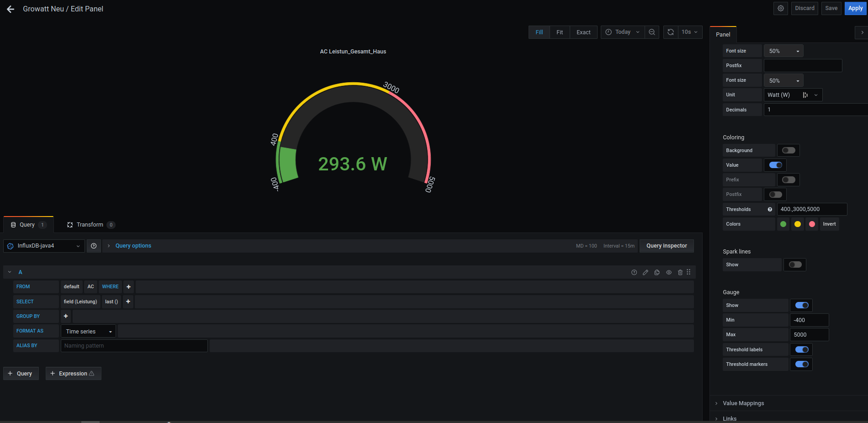Select the Fit view mode

[x=560, y=32]
